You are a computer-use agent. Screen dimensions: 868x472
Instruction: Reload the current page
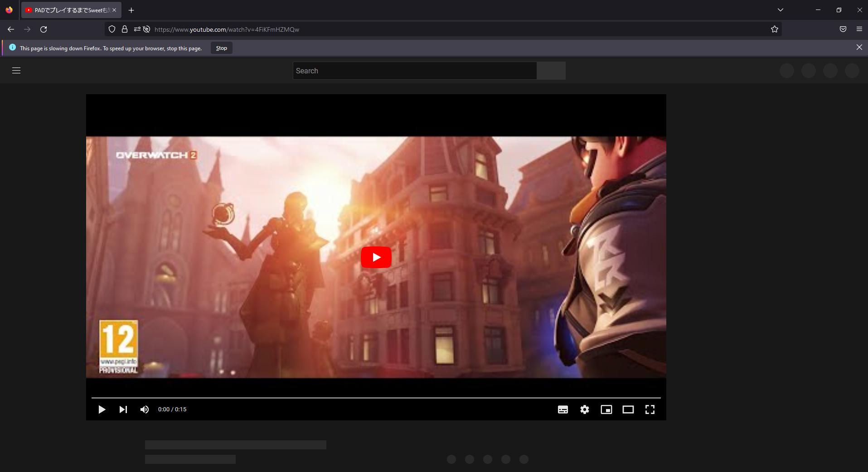44,29
